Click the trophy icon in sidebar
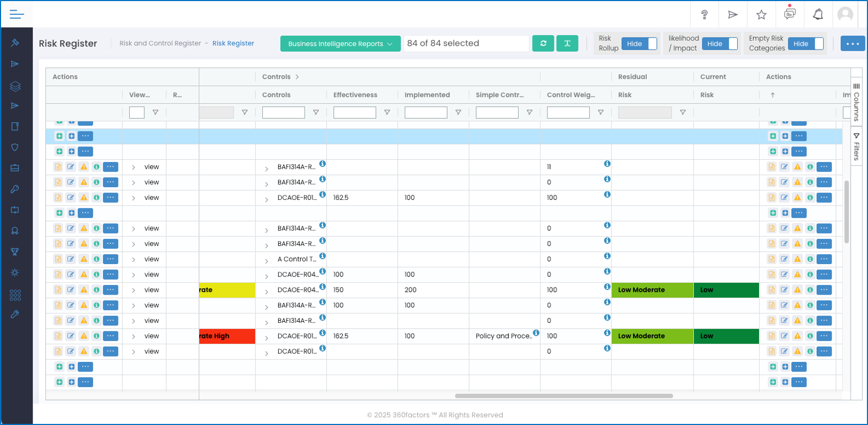This screenshot has width=868, height=425. pyautogui.click(x=15, y=252)
